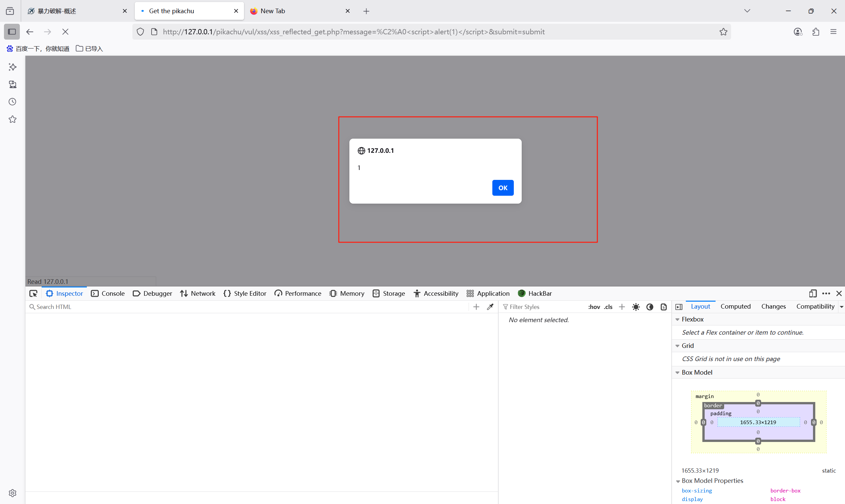Add a new style rule

tap(622, 307)
